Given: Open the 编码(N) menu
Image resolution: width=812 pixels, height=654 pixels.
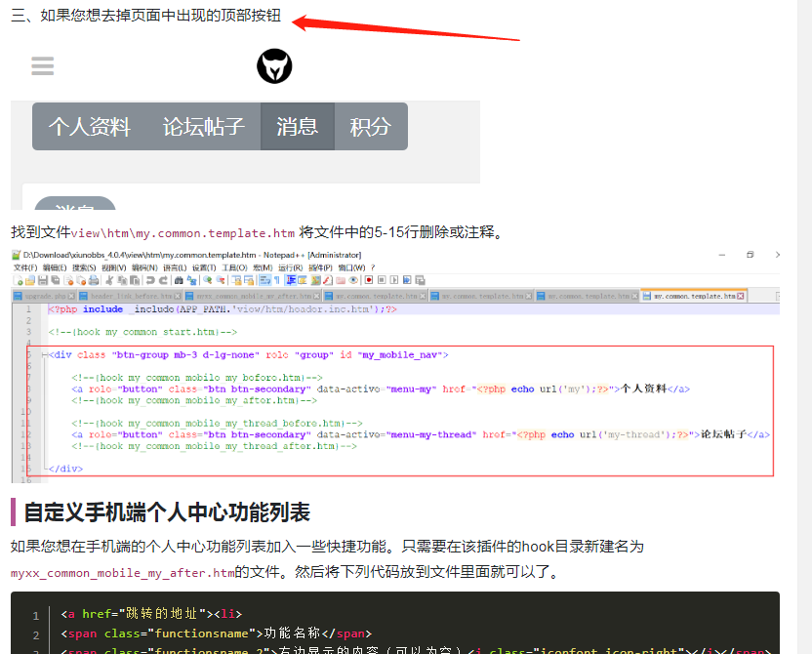Looking at the screenshot, I should [x=144, y=267].
